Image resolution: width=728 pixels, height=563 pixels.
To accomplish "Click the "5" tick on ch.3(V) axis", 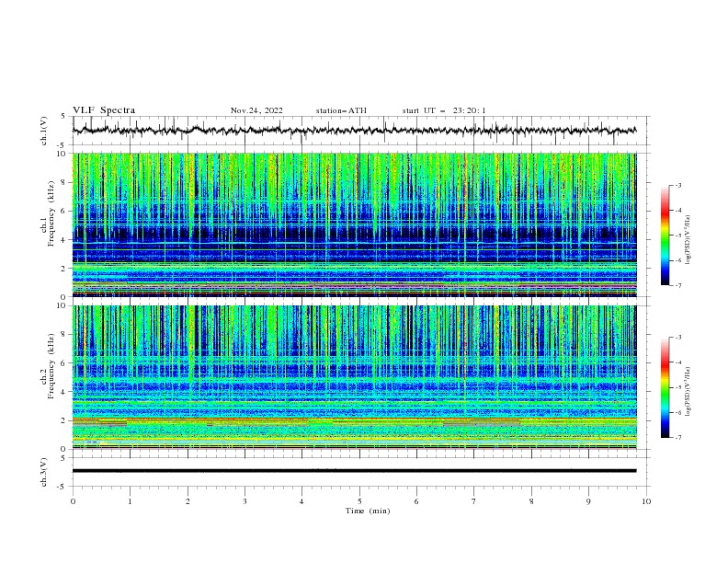I will pos(64,458).
